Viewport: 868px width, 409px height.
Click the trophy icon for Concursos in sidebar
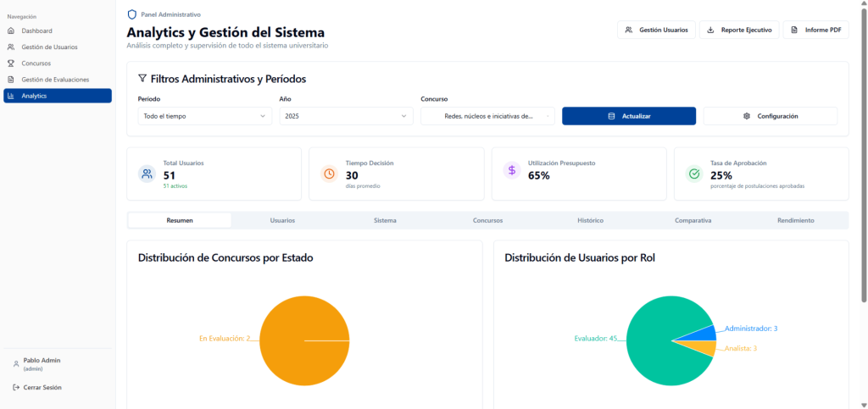[11, 64]
